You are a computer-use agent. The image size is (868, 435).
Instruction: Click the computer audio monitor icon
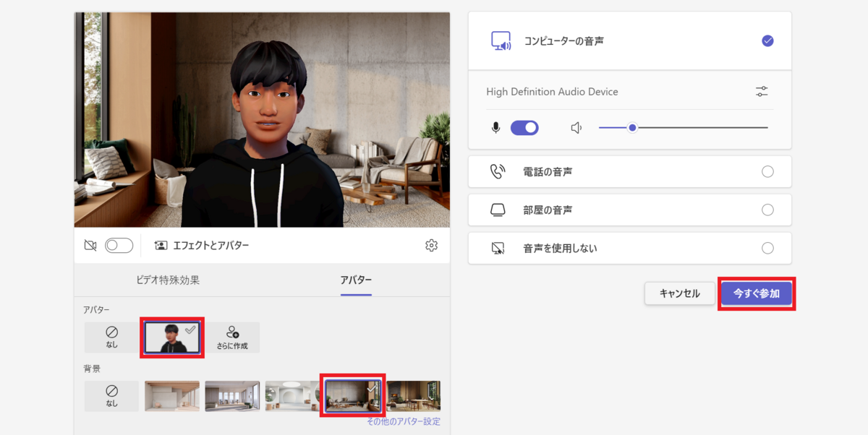coord(501,41)
